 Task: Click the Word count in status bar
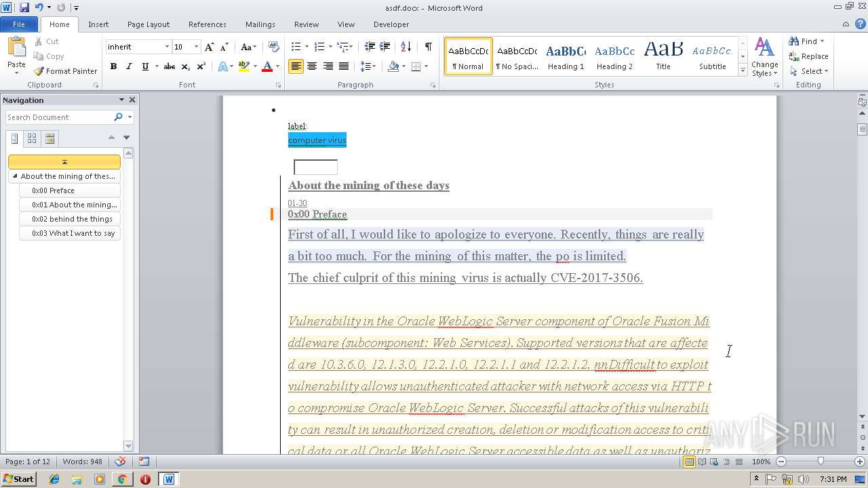(x=82, y=462)
